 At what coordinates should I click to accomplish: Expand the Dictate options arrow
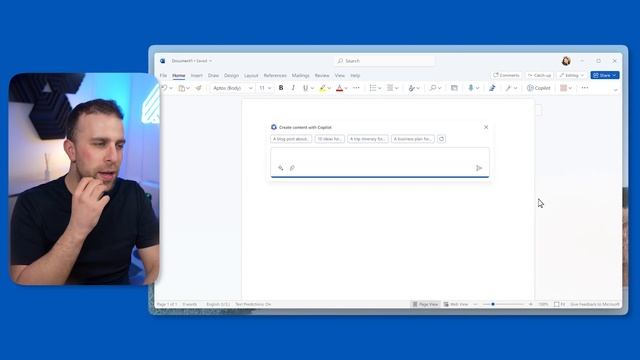(x=478, y=88)
